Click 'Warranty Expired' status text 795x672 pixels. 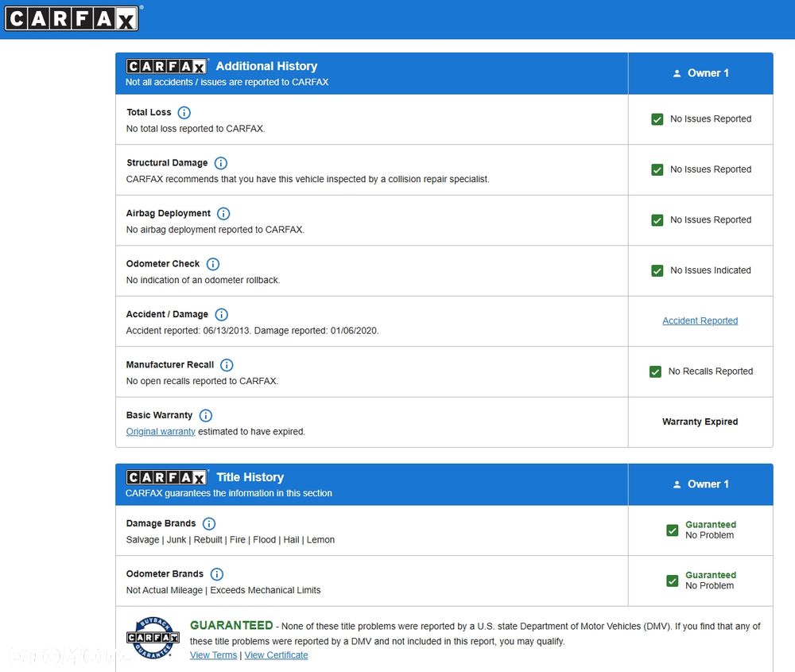[700, 421]
